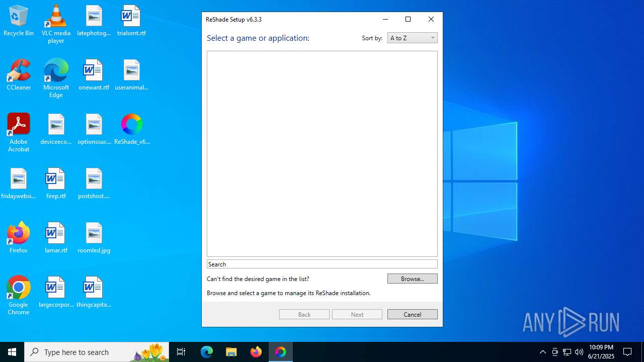Select Microsoft Edge desktop shortcut

(56, 78)
